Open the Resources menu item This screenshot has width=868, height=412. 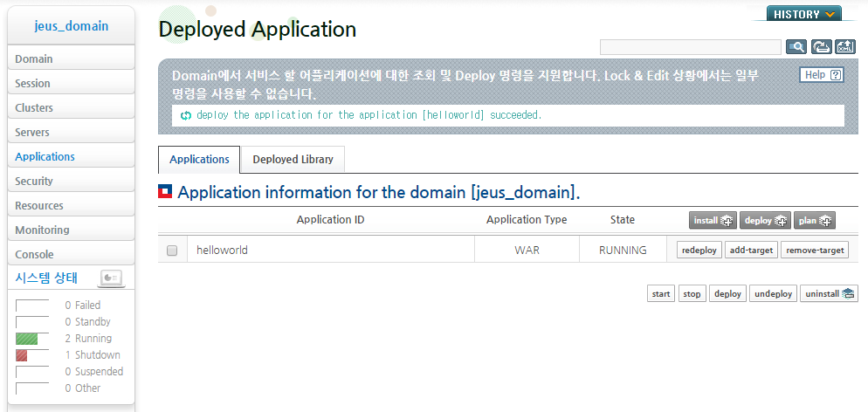coord(71,205)
